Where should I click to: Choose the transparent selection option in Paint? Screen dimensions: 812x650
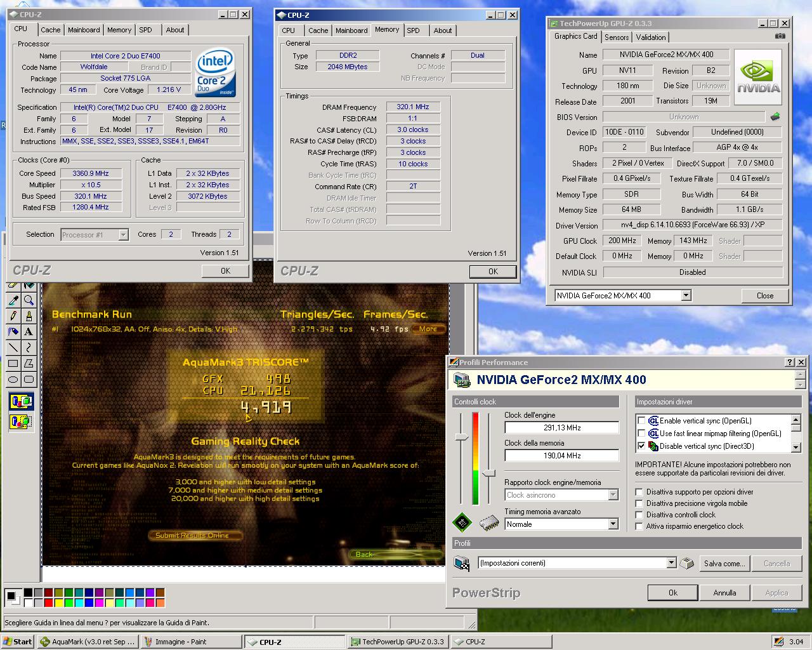coord(21,421)
